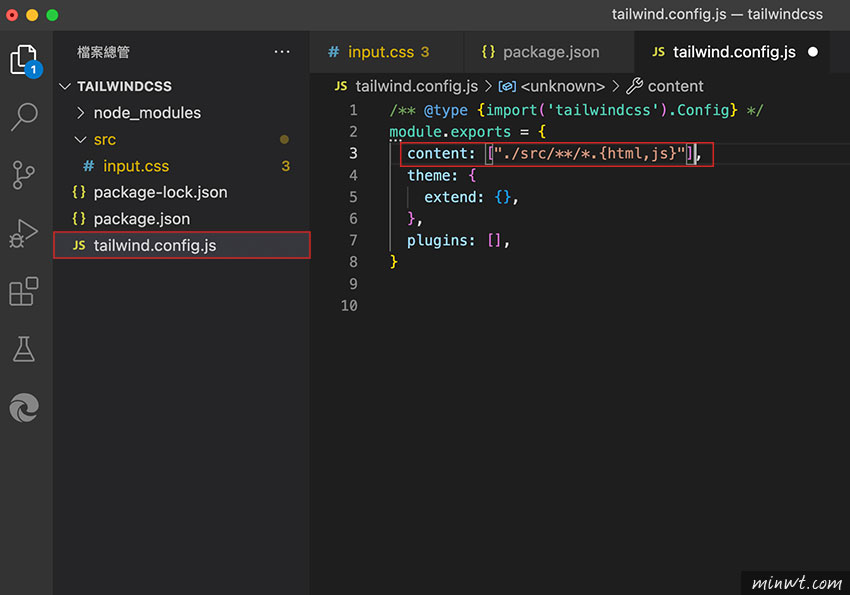Screen dimensions: 850x595
Task: Select the Run and Debug icon
Action: 24,232
